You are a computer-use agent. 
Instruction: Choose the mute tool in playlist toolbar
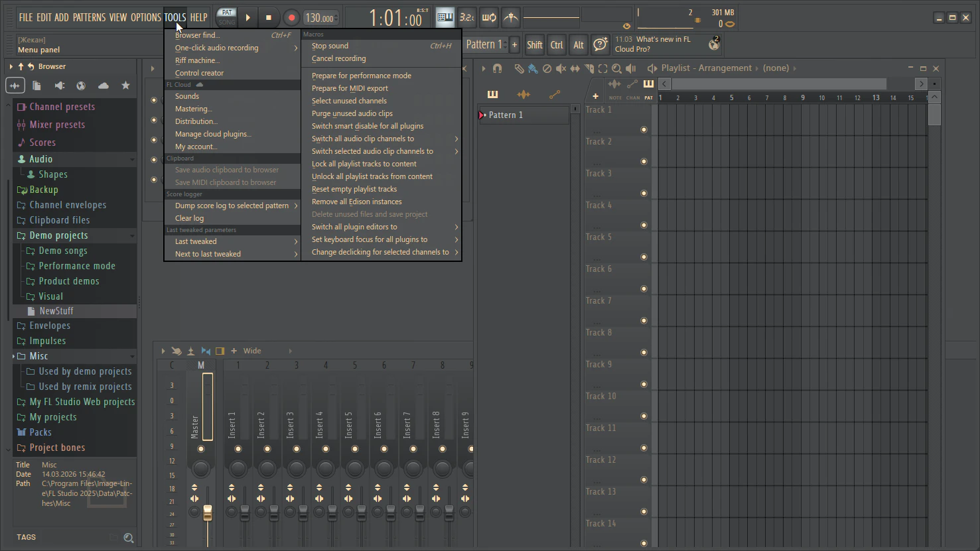[x=561, y=68]
